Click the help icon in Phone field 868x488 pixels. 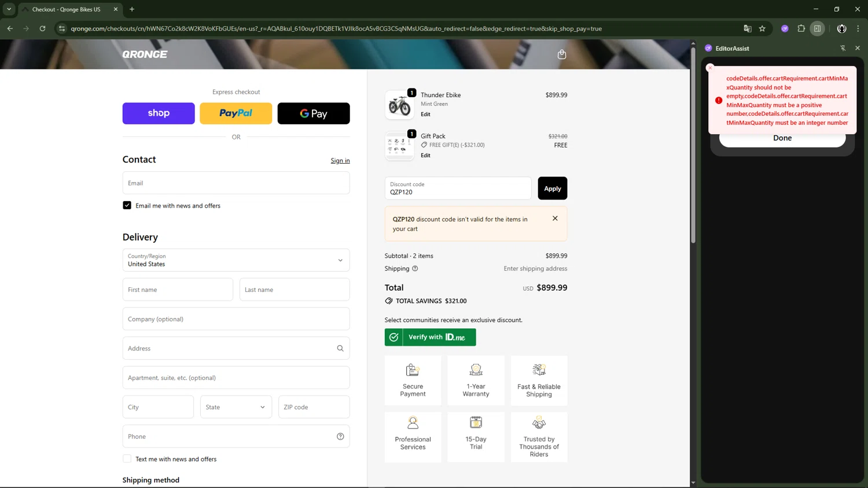(x=340, y=437)
